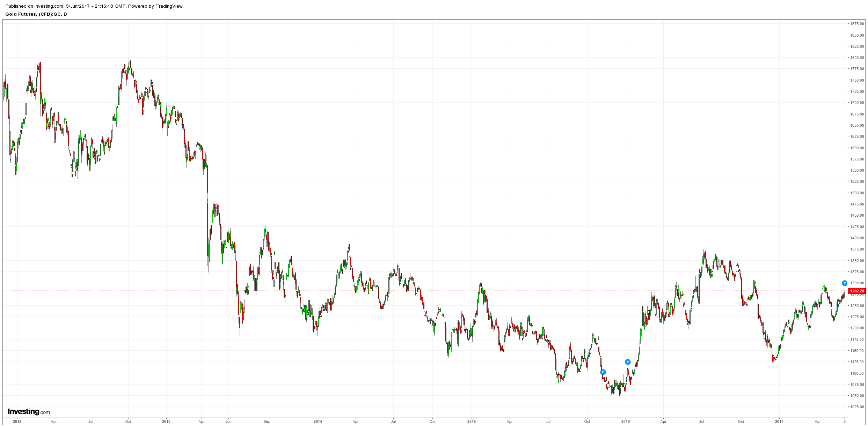Click the red 1282.20 current price tag
The height and width of the screenshot is (426, 868).
[x=857, y=291]
